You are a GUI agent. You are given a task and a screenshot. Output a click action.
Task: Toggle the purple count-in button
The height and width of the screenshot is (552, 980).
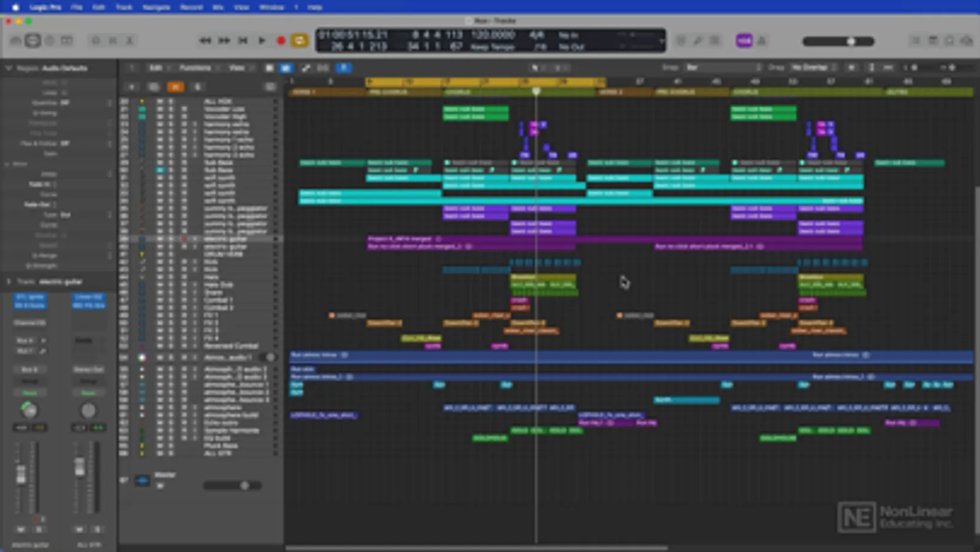pos(743,40)
